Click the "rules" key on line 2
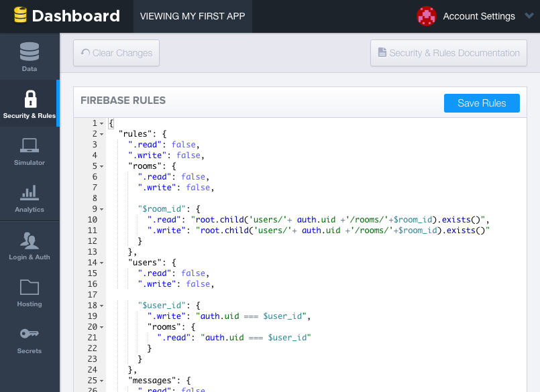This screenshot has height=392, width=540. (138, 134)
